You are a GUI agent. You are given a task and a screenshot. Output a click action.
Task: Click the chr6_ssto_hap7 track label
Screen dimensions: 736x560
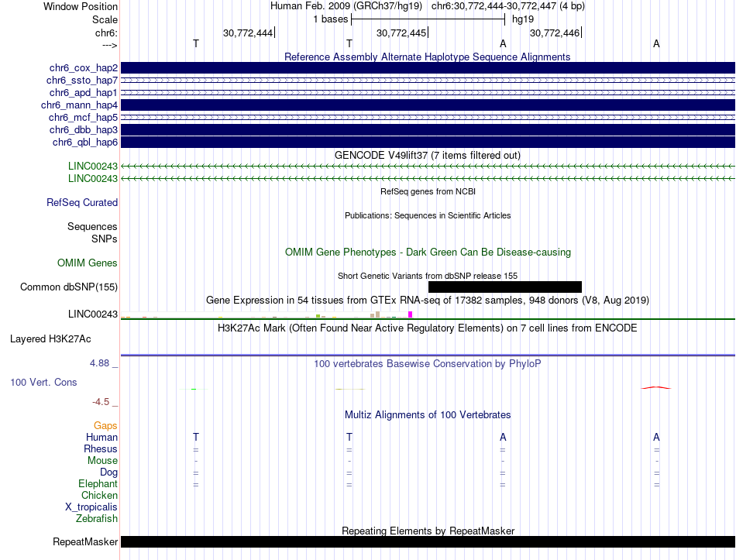pyautogui.click(x=82, y=81)
